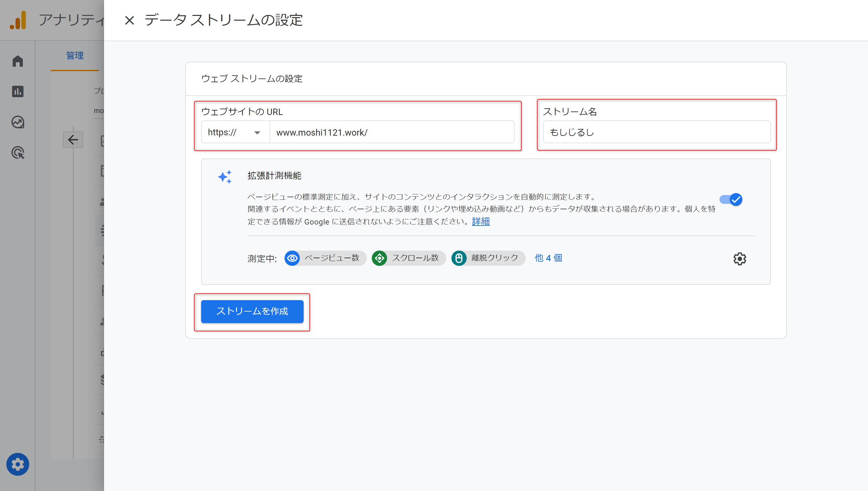Screen dimensions: 868x491
Task: Open the Reports section in the sidebar
Action: 17,91
